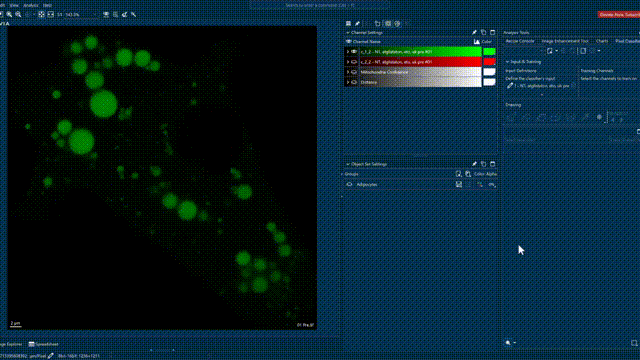Viewport: 640px width, 360px height.
Task: Click the zoom in magnifier icon
Action: click(9, 14)
